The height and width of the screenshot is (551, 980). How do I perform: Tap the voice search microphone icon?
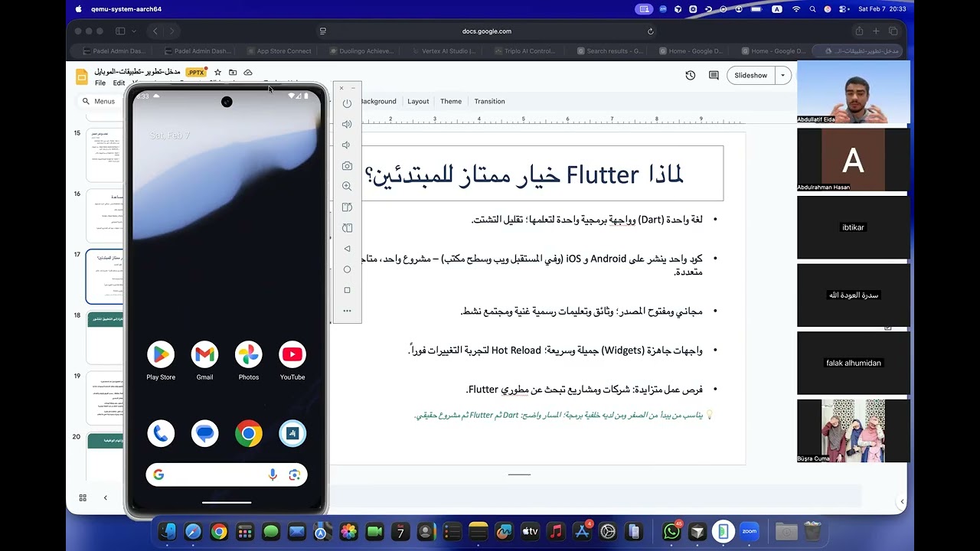273,474
